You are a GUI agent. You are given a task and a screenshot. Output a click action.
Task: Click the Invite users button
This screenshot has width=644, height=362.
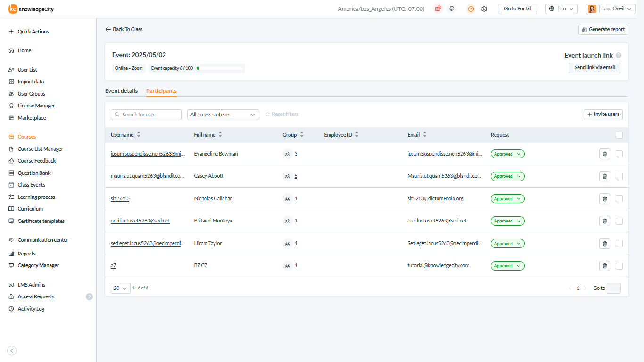(603, 115)
